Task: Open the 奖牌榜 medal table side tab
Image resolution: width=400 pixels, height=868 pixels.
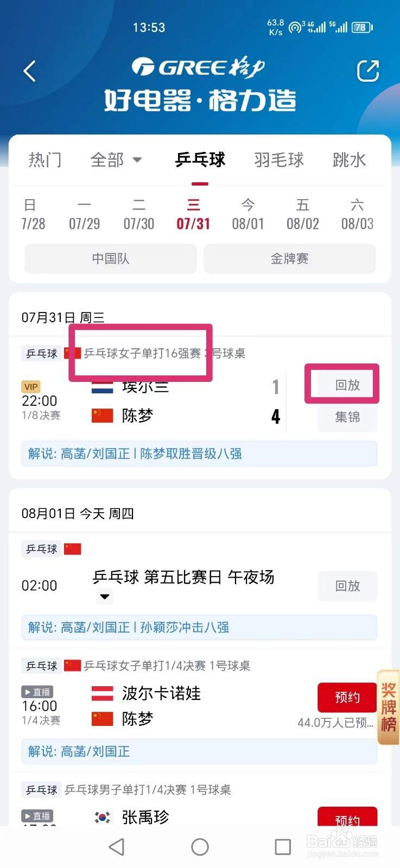Action: coord(389,707)
